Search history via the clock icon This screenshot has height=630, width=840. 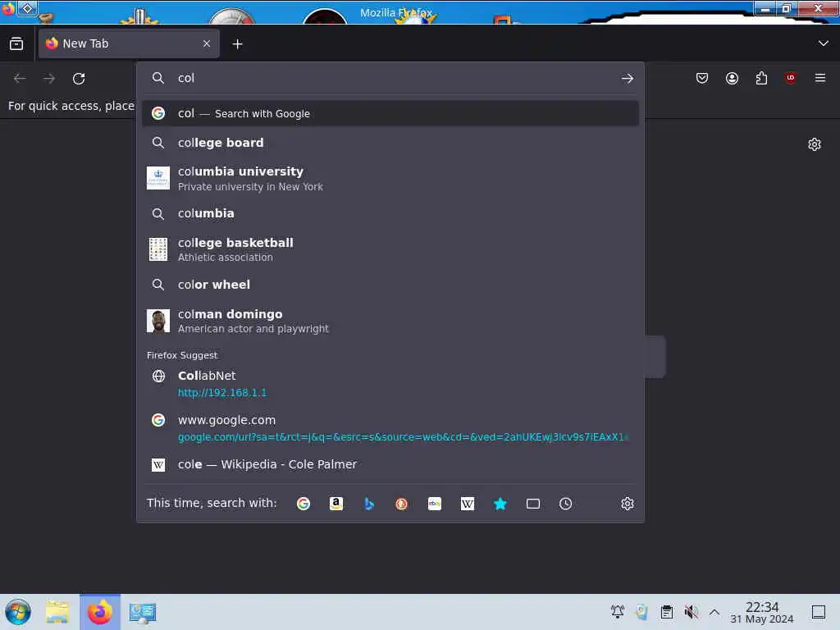565,504
